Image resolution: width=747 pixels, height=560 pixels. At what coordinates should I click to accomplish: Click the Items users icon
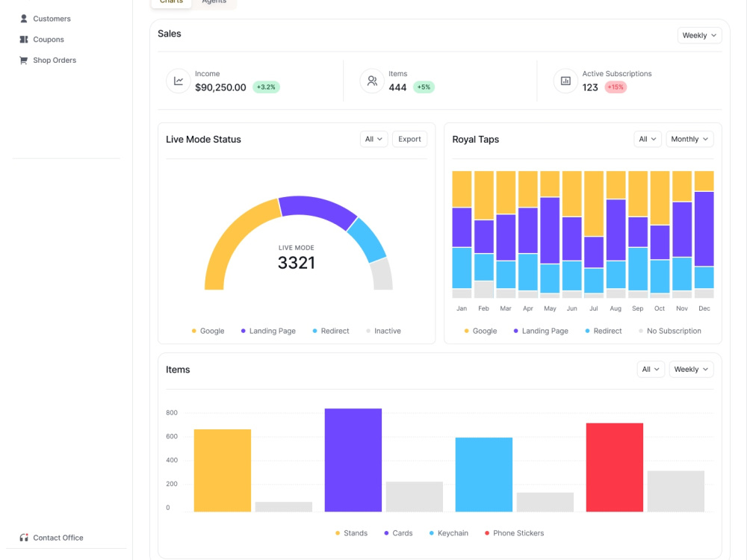(x=372, y=81)
